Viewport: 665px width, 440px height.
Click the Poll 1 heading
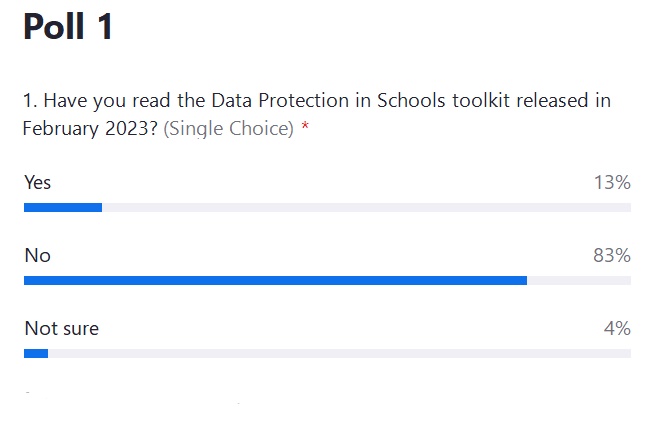[68, 26]
